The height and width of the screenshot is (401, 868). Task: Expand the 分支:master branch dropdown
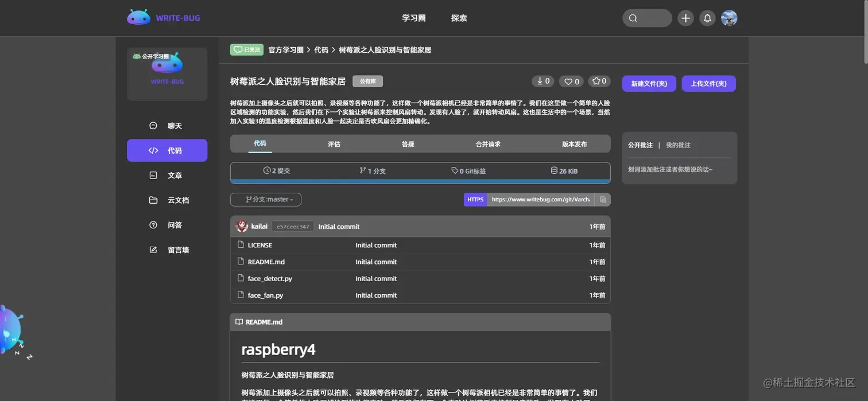[x=266, y=200]
